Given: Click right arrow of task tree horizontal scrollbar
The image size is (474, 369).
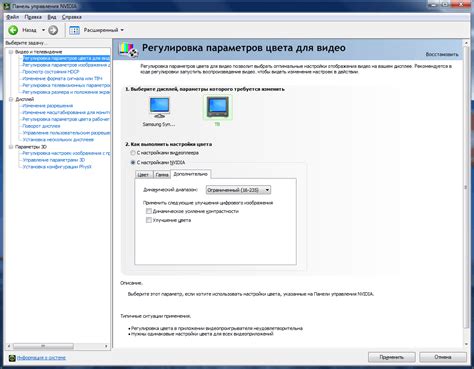Looking at the screenshot, I should 106,346.
